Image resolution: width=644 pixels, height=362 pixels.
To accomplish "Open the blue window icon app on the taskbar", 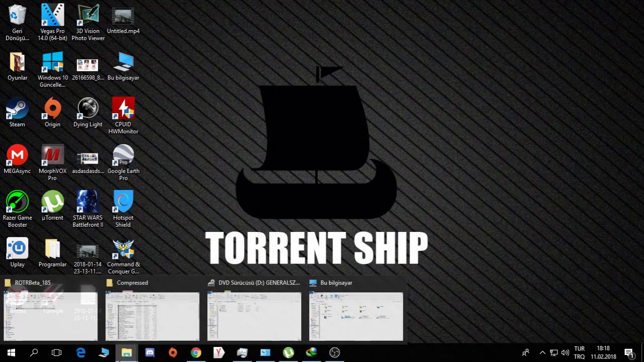I will tap(265, 353).
